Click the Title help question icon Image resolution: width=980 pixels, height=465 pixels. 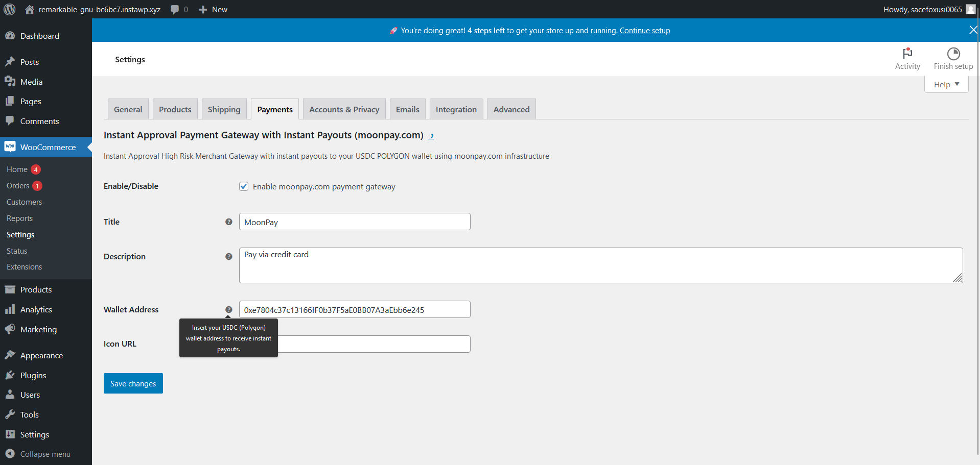(x=229, y=222)
